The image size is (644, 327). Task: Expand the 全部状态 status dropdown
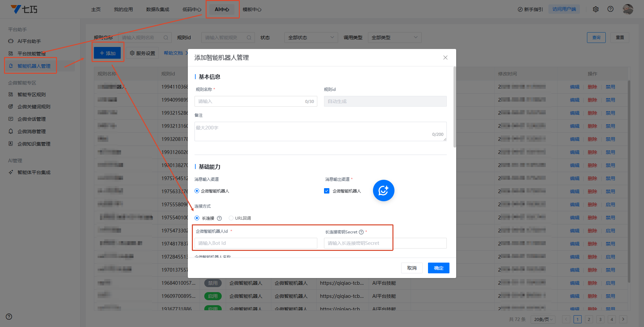tap(311, 38)
